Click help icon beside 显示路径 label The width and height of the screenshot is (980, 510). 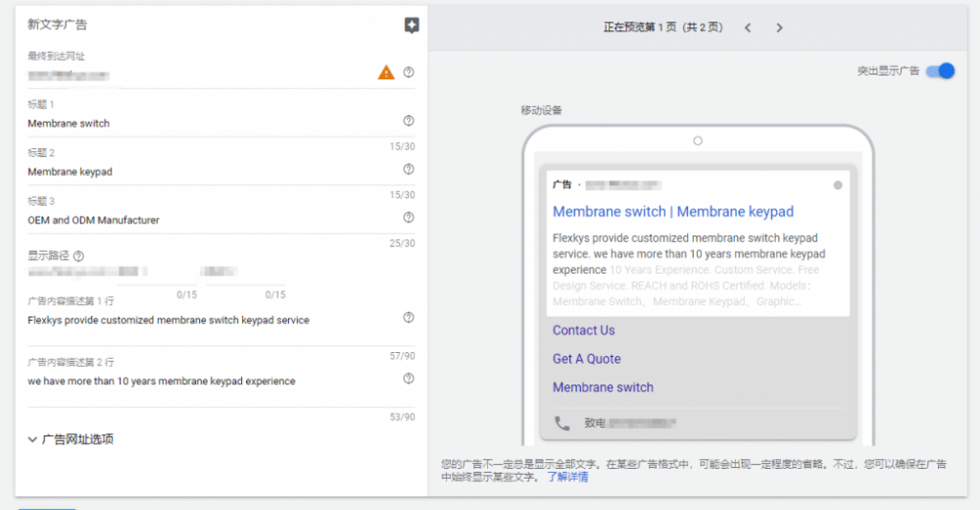point(78,256)
